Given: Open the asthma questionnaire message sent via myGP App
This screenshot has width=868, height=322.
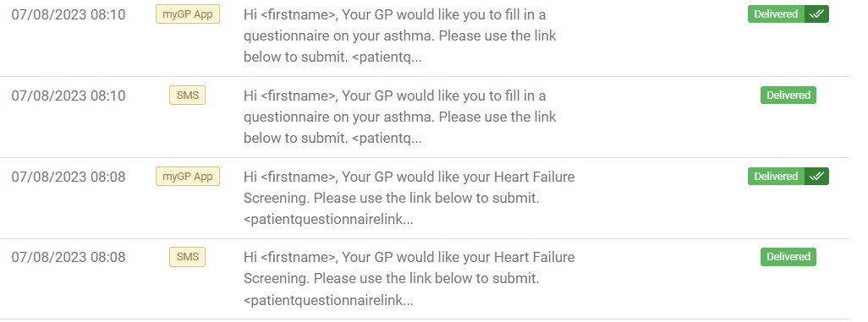Looking at the screenshot, I should click(399, 36).
